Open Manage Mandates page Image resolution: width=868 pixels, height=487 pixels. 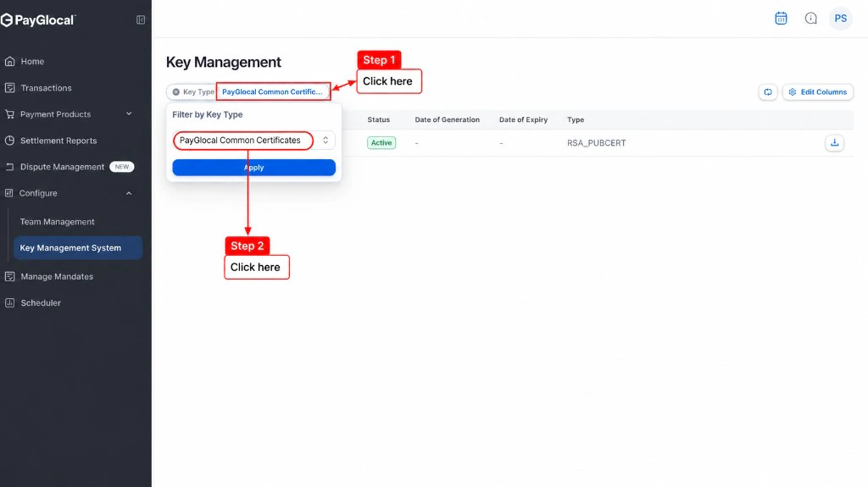tap(57, 277)
